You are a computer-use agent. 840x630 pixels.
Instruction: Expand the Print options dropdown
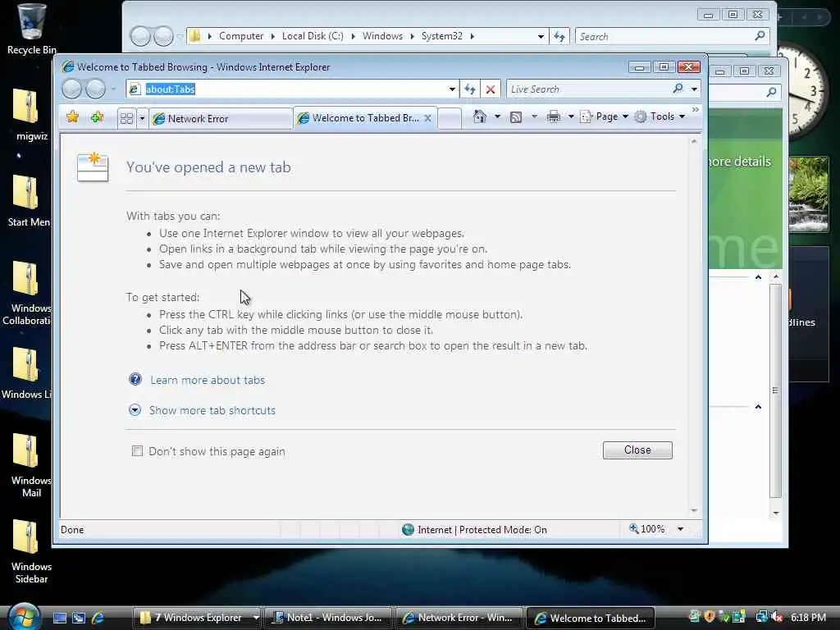pos(571,116)
